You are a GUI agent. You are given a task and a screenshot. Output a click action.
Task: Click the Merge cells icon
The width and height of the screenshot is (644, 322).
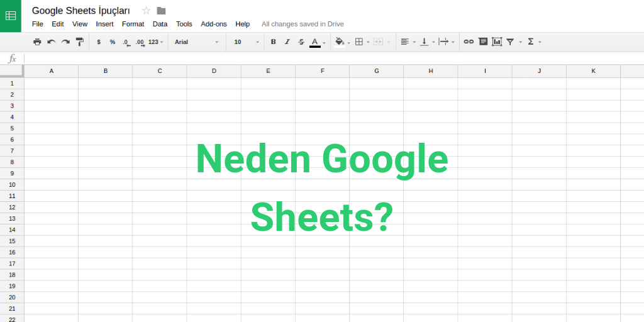coord(378,42)
